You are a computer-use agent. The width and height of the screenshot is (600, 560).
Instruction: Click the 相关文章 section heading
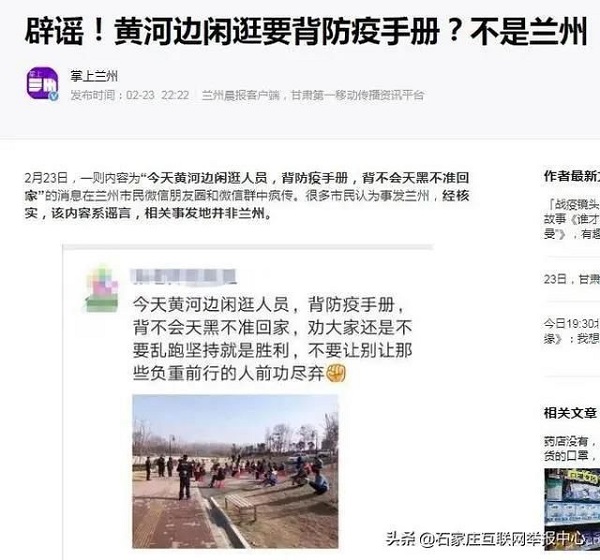coord(570,413)
